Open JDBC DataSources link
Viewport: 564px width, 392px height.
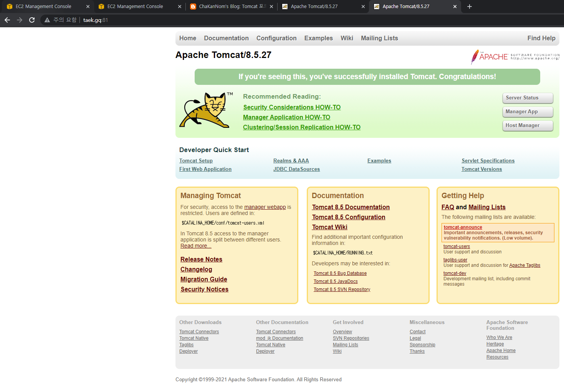(296, 169)
